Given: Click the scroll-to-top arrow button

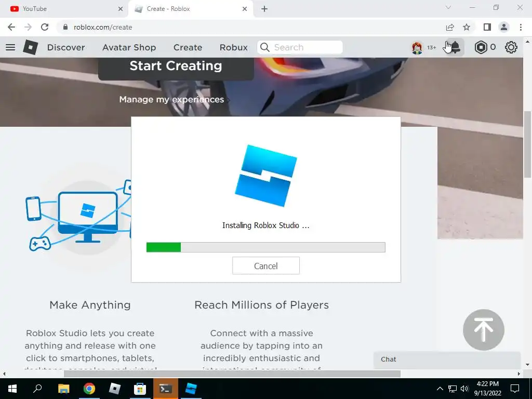Looking at the screenshot, I should pos(484,330).
